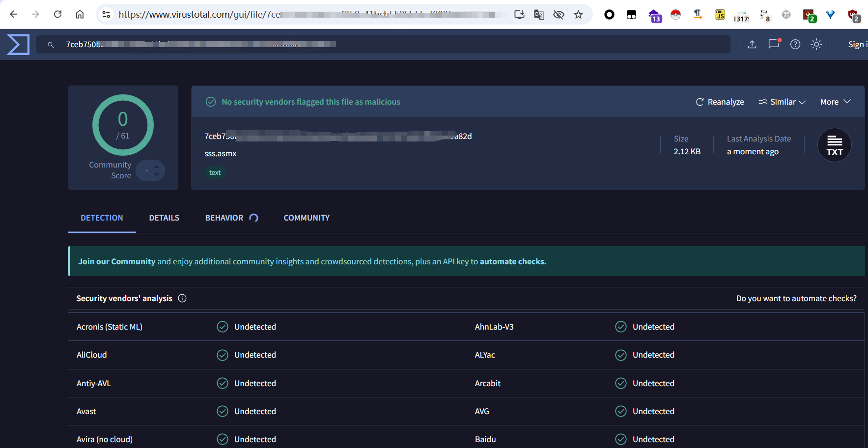Toggle the light/dark theme sun icon

pyautogui.click(x=816, y=44)
